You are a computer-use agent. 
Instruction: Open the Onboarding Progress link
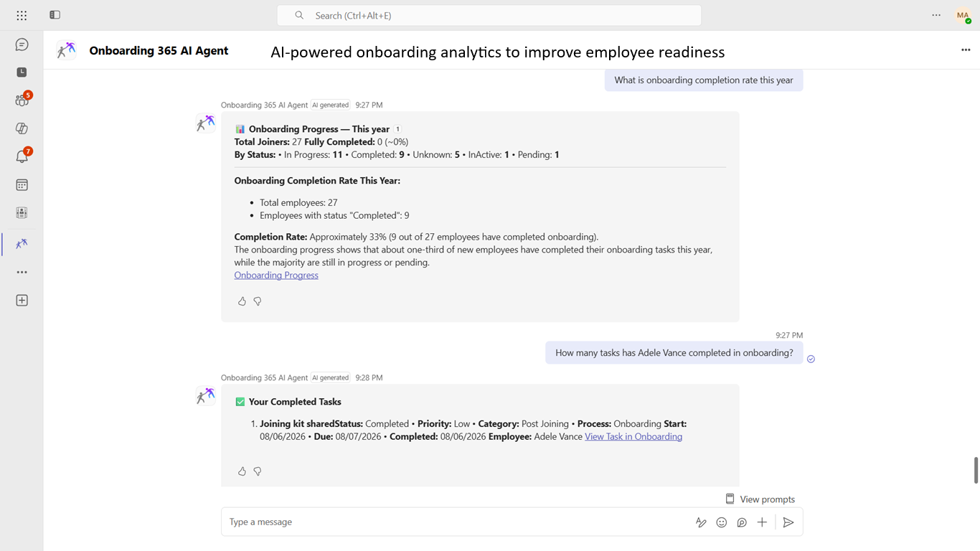point(276,275)
